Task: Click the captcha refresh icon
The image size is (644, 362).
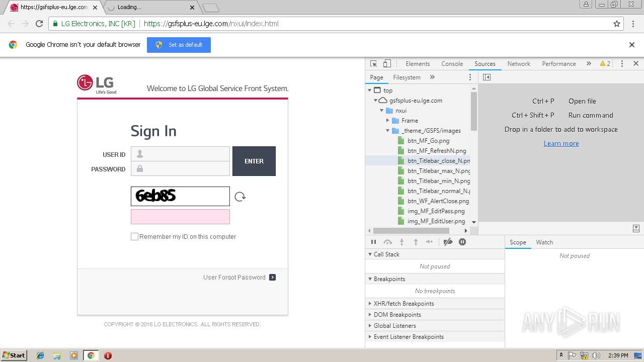Action: pos(240,197)
